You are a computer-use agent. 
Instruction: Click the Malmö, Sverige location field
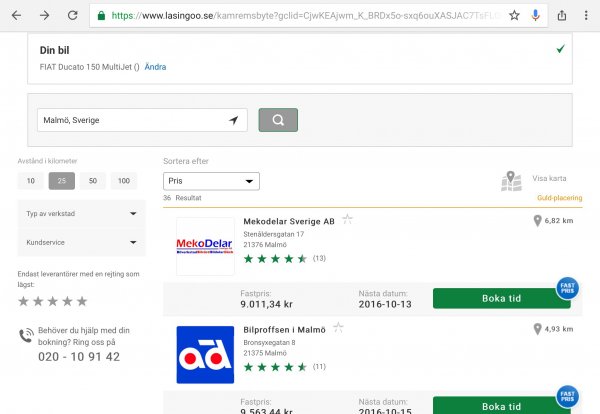(x=130, y=120)
